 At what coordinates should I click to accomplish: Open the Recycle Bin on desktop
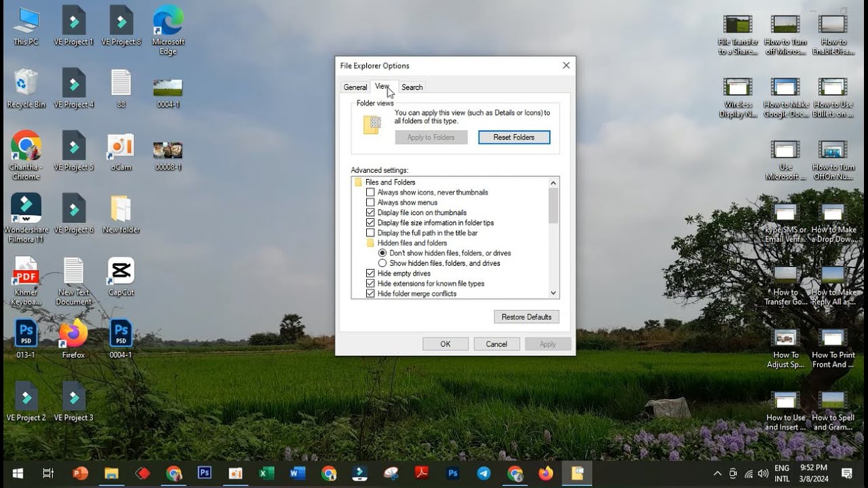click(26, 88)
